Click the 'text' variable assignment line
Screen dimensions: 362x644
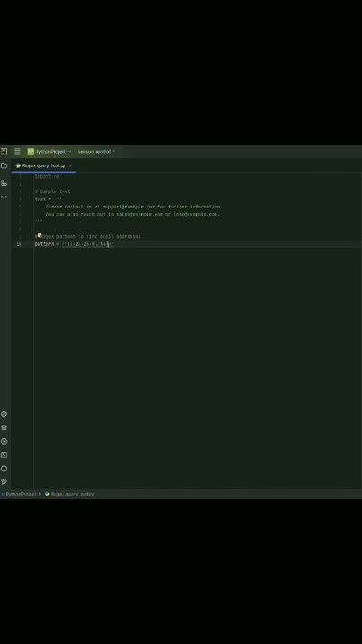tap(47, 199)
